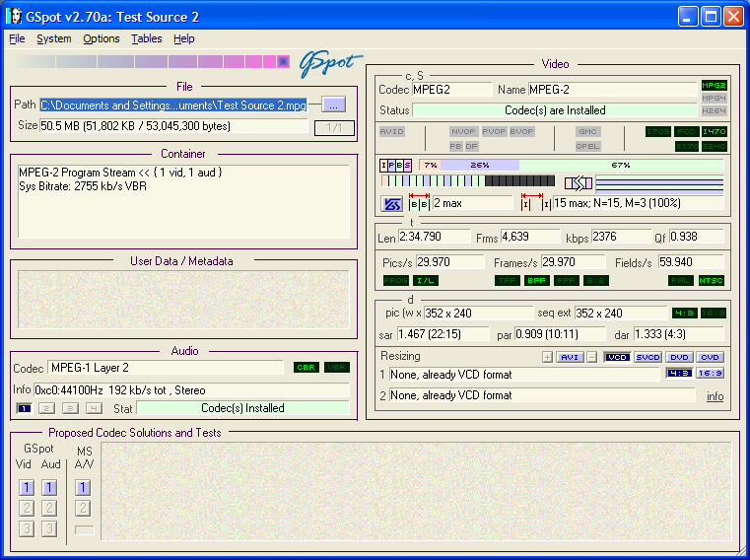Open the File menu
750x560 pixels.
pos(17,38)
